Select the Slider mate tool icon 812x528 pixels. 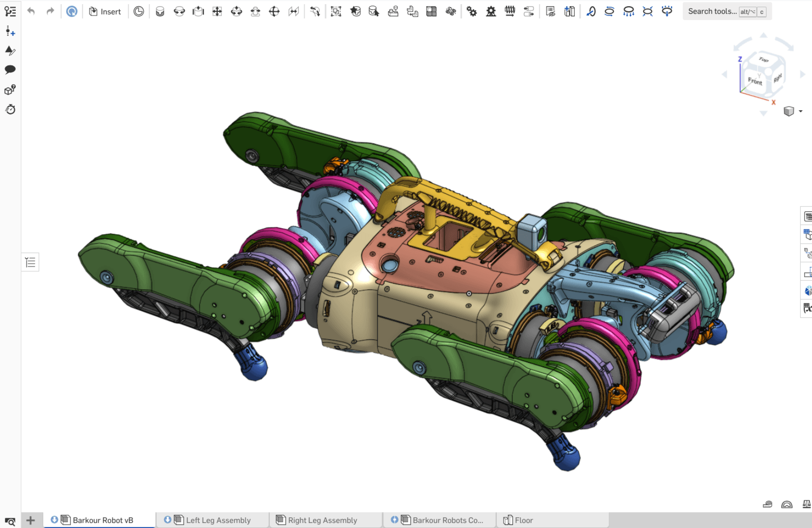point(198,11)
